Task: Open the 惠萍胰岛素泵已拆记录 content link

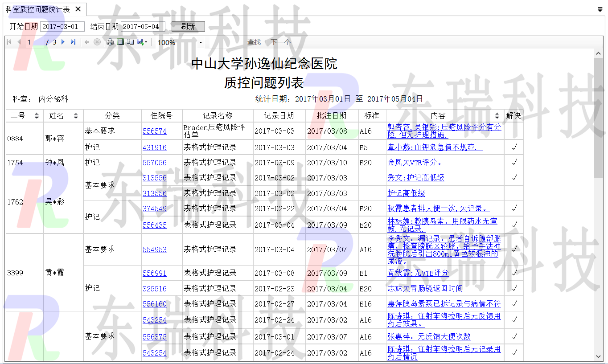Action: pos(444,304)
